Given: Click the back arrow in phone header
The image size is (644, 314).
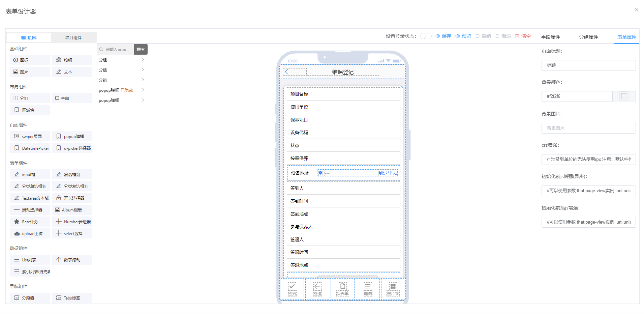Looking at the screenshot, I should 287,72.
